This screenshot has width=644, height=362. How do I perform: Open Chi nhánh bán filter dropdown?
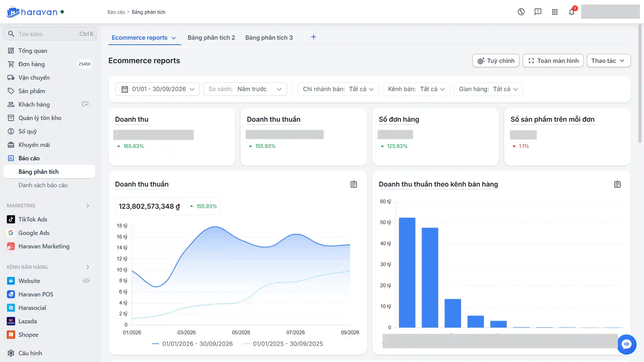click(x=338, y=89)
